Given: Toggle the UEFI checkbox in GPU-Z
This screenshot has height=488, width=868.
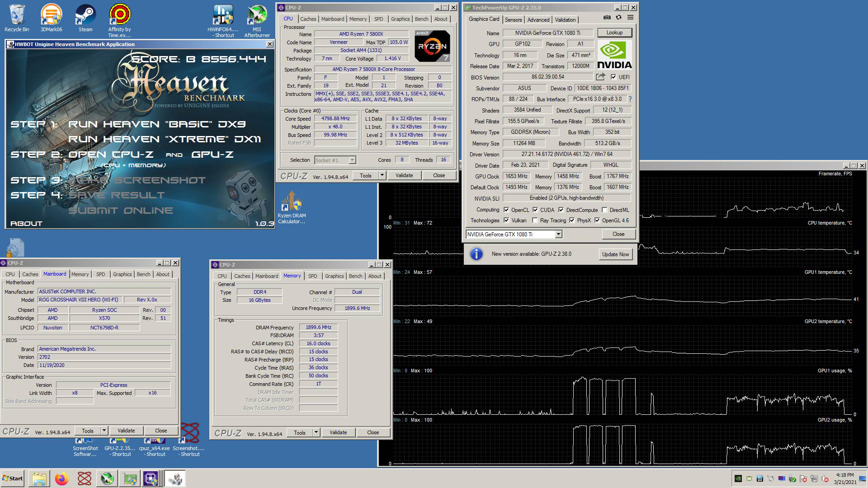Looking at the screenshot, I should (613, 77).
